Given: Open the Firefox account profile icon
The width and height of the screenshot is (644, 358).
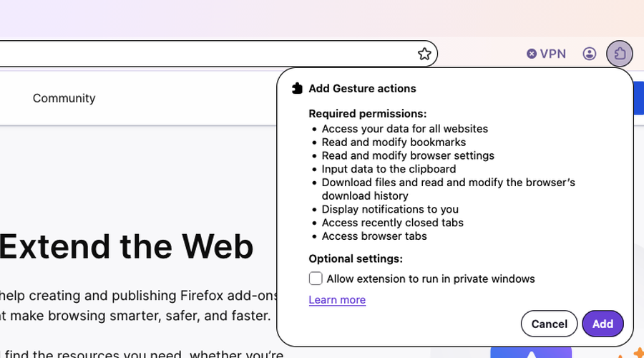Looking at the screenshot, I should pyautogui.click(x=590, y=54).
